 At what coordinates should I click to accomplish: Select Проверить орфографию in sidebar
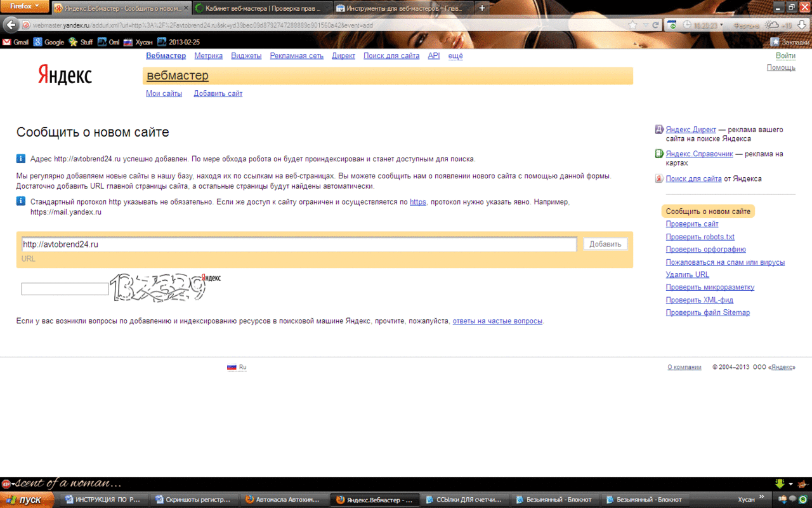pyautogui.click(x=705, y=250)
